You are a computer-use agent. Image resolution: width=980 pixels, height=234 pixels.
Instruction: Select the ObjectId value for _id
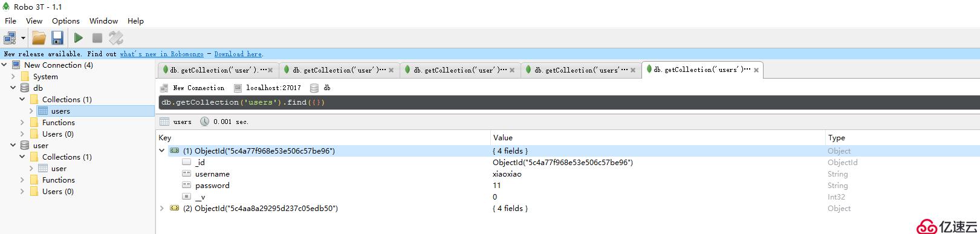tap(563, 162)
